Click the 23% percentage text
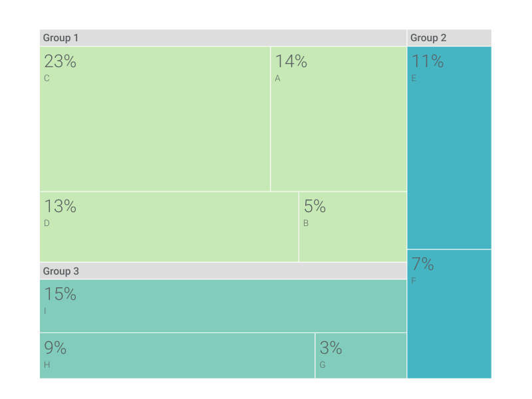Viewport: 532px width, 399px height. (61, 61)
